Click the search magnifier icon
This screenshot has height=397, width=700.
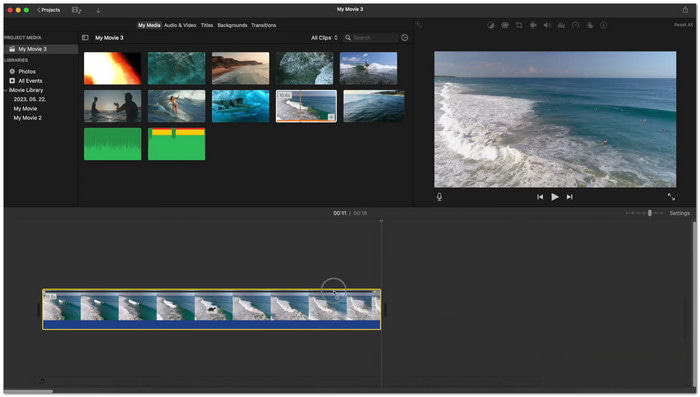[348, 38]
